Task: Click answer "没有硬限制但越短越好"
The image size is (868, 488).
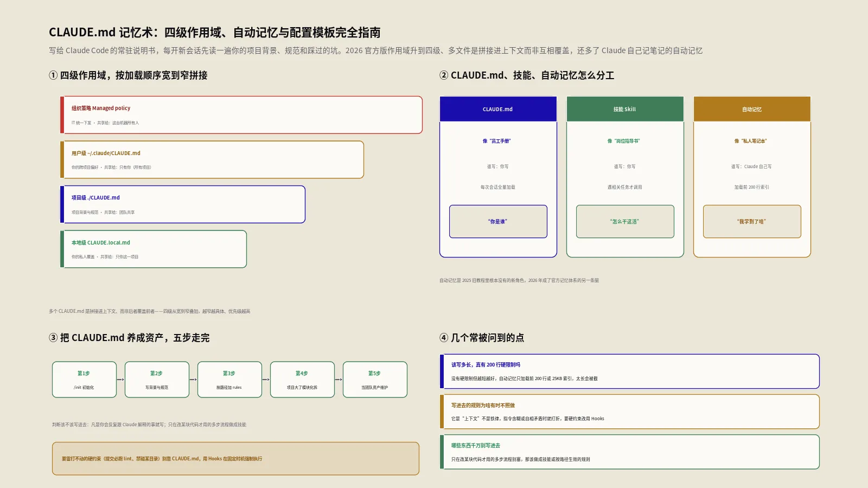Action: (524, 378)
